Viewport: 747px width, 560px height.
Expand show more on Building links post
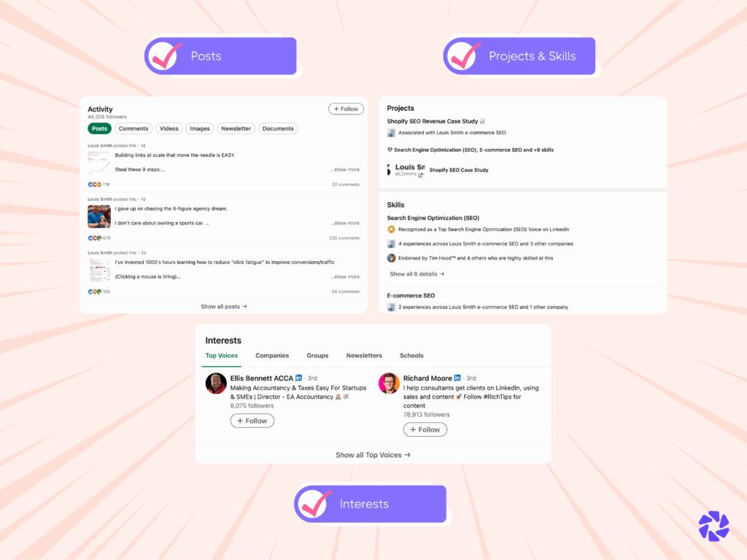coord(345,169)
